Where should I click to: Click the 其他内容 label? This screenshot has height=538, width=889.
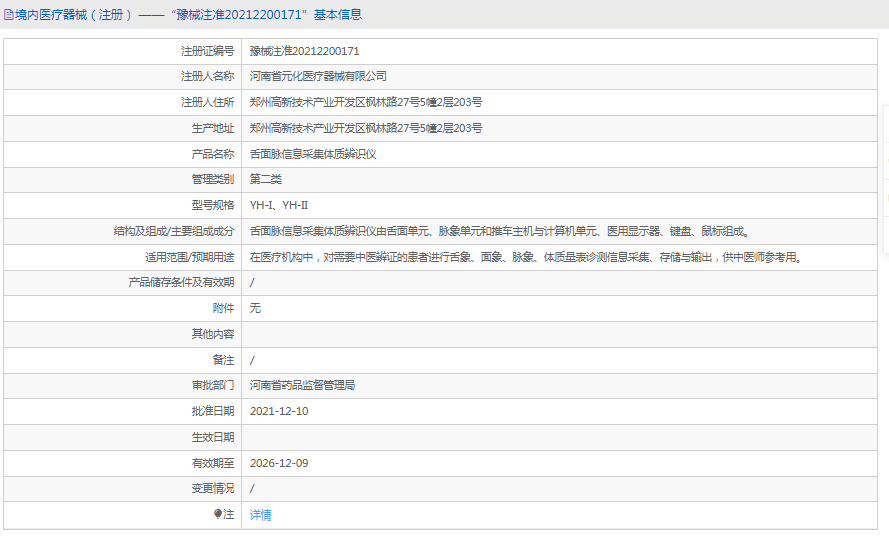pyautogui.click(x=213, y=334)
